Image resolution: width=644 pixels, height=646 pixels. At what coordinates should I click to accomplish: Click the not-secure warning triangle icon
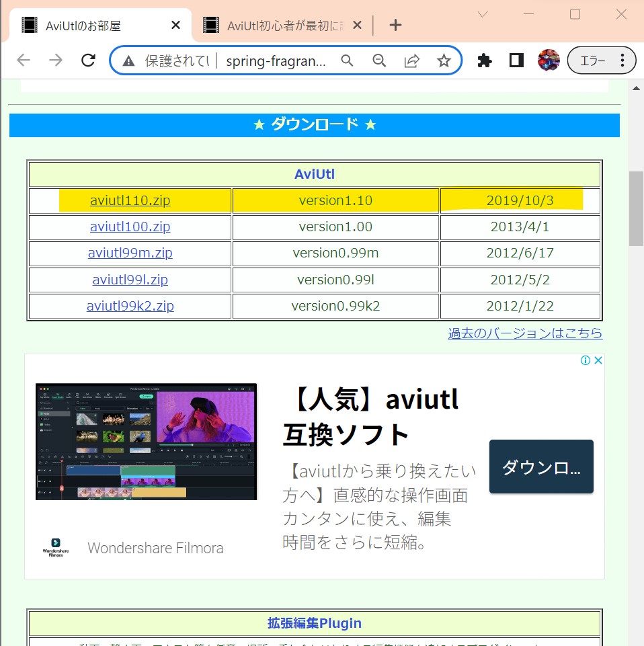pyautogui.click(x=128, y=61)
